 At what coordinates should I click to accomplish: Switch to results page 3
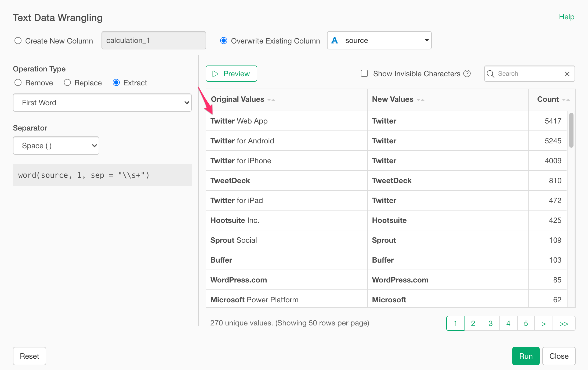491,324
